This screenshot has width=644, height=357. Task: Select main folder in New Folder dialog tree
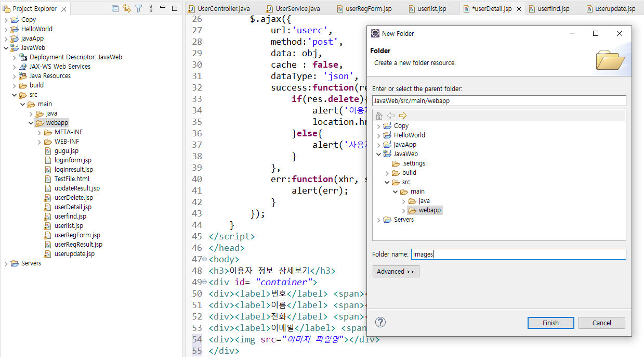417,192
